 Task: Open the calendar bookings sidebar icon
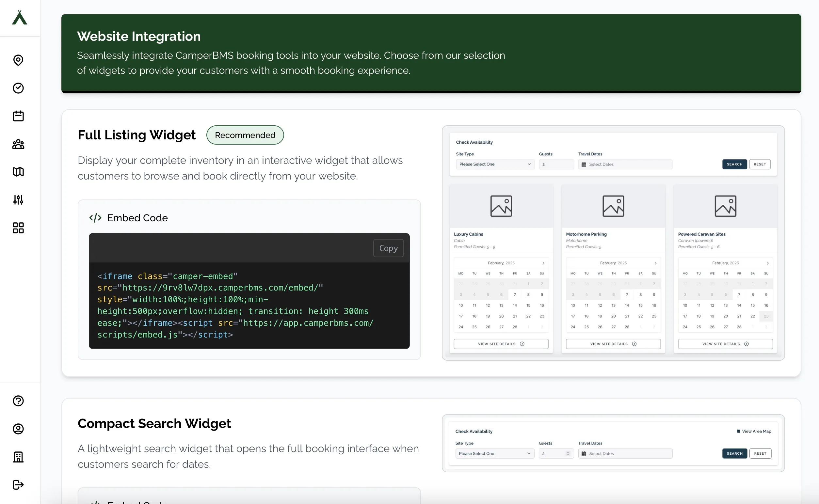coord(18,116)
